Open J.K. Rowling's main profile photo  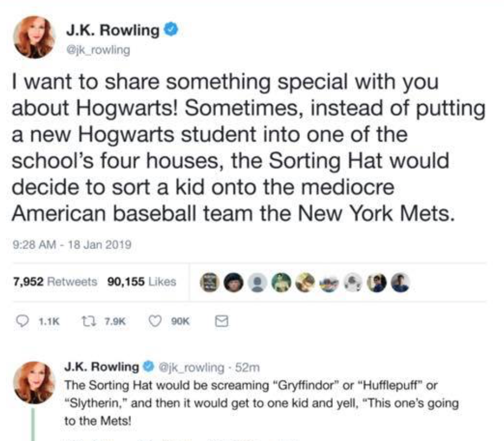[34, 37]
